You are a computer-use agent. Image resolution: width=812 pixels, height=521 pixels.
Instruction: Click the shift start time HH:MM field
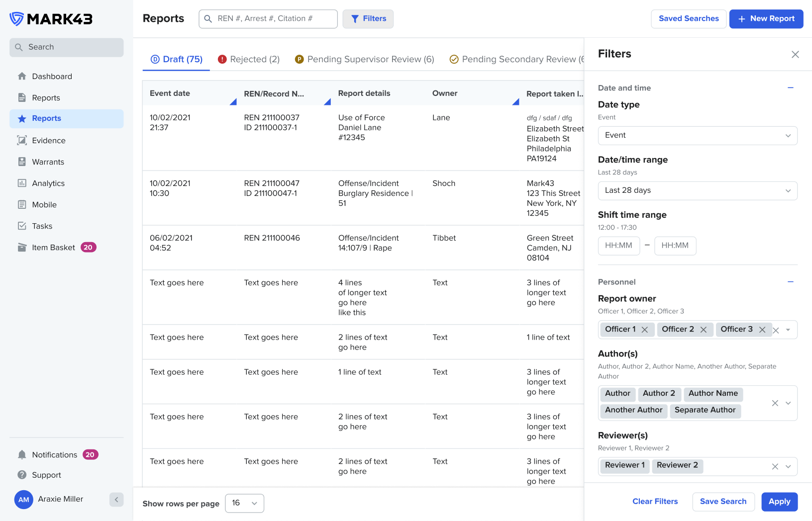[x=619, y=246]
